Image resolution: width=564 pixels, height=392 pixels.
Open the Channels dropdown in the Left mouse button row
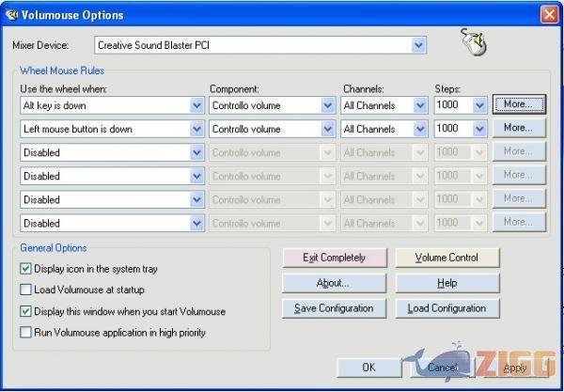[420, 129]
